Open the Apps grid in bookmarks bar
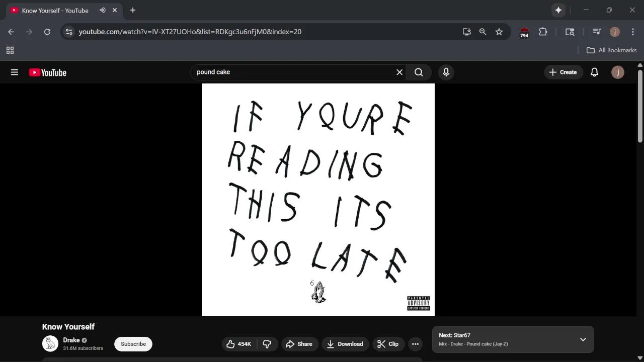The height and width of the screenshot is (362, 644). pyautogui.click(x=10, y=50)
